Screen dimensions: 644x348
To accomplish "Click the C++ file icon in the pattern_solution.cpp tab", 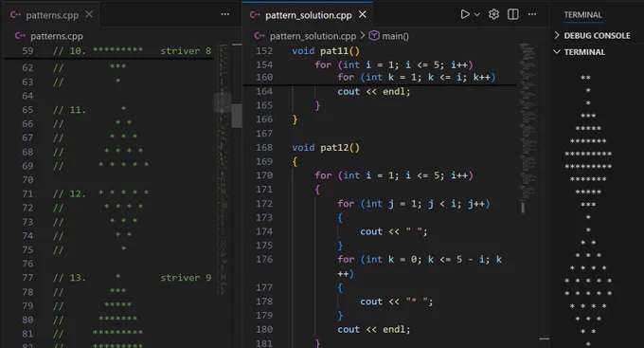I will [x=255, y=15].
